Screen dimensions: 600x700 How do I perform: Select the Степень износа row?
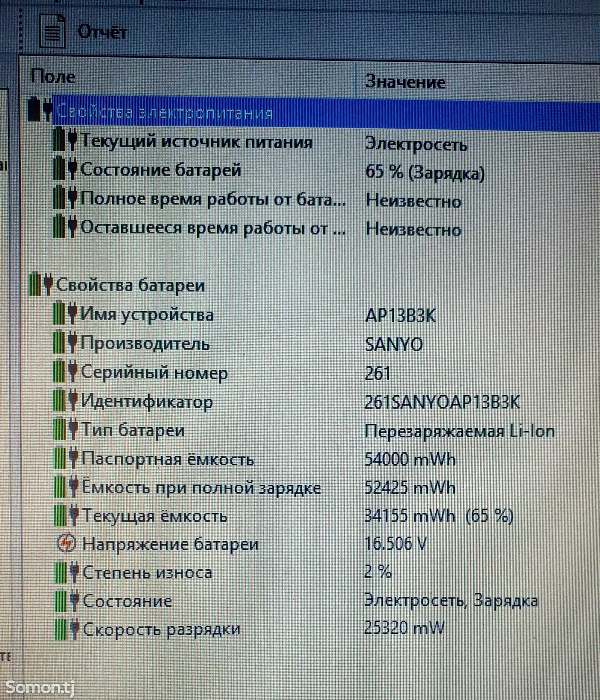(147, 573)
